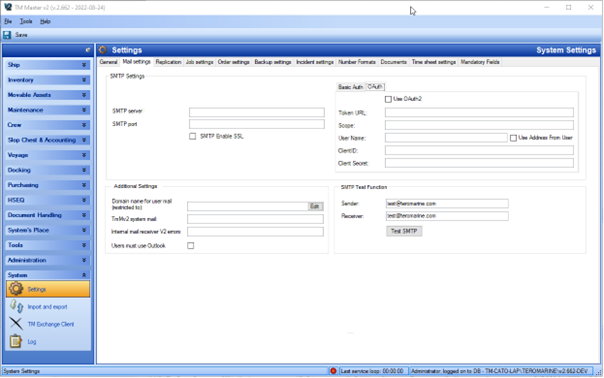Collapse sidebar using the pin icon

coord(87,50)
